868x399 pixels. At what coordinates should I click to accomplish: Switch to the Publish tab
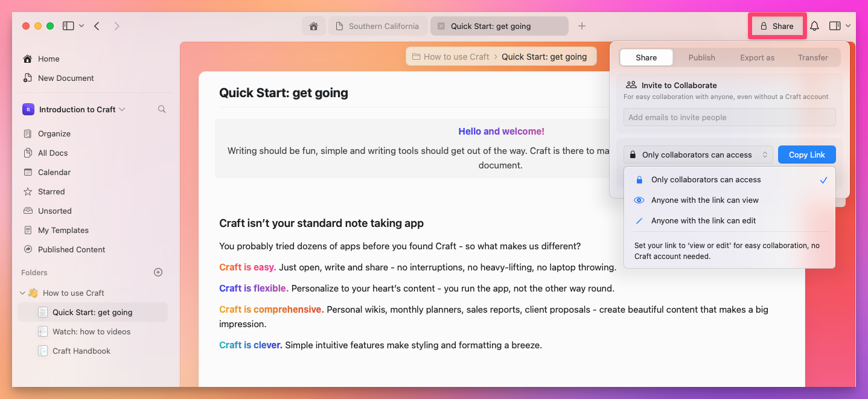701,57
